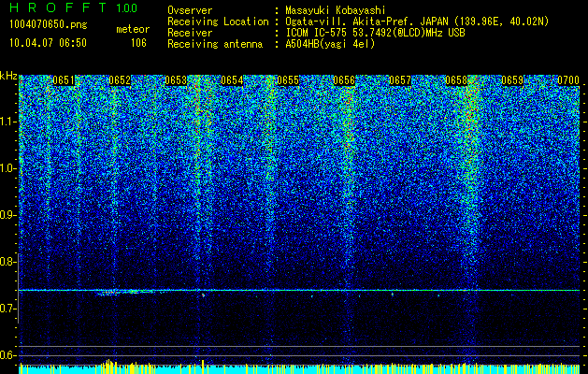Click the 0.8 kHz axis label
Viewport: 588px width, 374px height.
[x=7, y=262]
